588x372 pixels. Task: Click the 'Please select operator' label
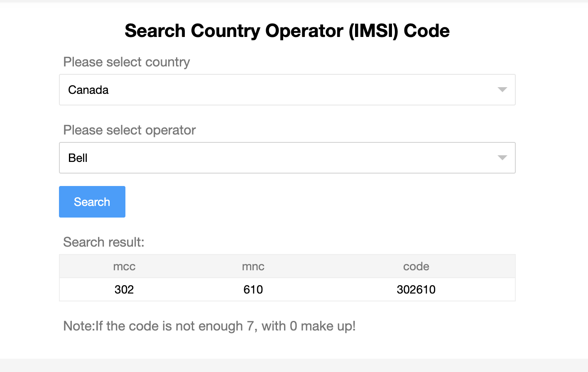tap(130, 130)
